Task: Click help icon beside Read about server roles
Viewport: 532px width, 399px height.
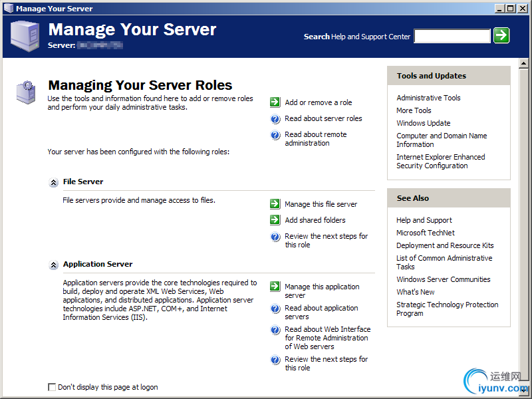Action: (x=275, y=119)
